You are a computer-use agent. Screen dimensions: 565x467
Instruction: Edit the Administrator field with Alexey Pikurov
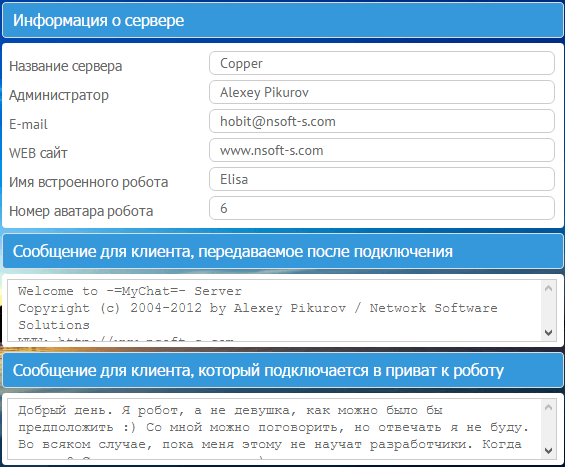pos(382,92)
